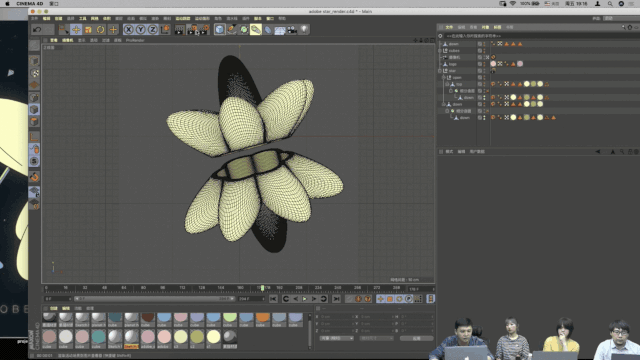Viewport: 640px width, 360px height.
Task: Select the highlighted Sketch material thumbnail
Action: (131, 338)
